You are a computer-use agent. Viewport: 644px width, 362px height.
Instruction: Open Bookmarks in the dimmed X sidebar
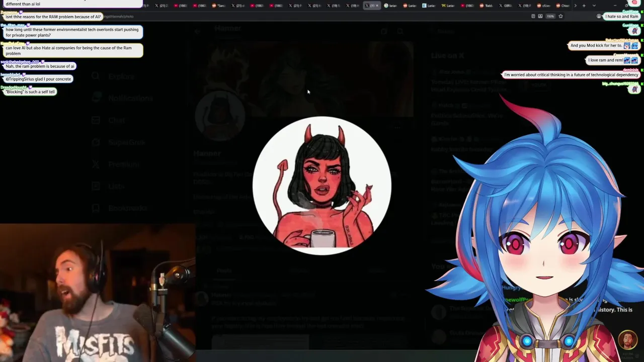click(120, 208)
